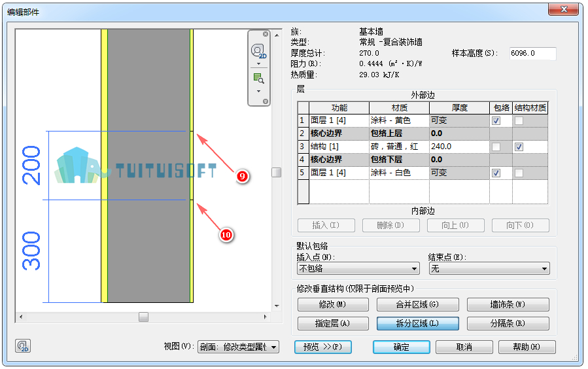Close the 编辑部件 dialog
This screenshot has width=588, height=369.
coord(563,10)
